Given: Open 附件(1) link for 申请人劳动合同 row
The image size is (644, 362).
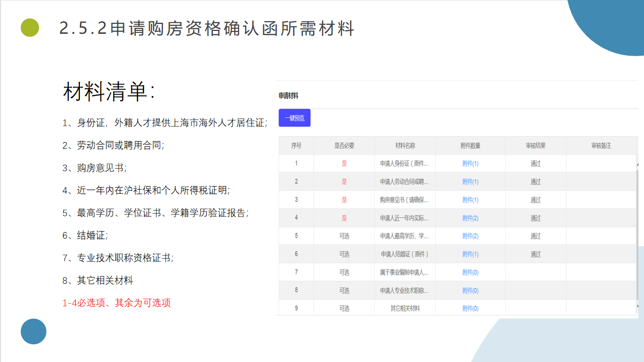Looking at the screenshot, I should 470,182.
